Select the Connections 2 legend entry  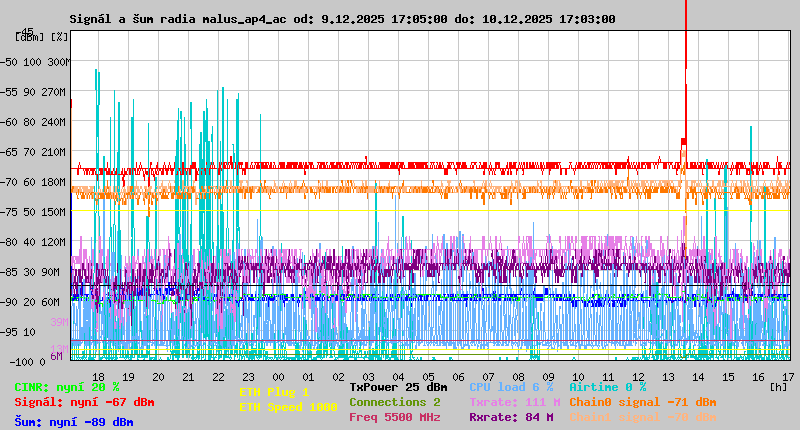click(395, 402)
